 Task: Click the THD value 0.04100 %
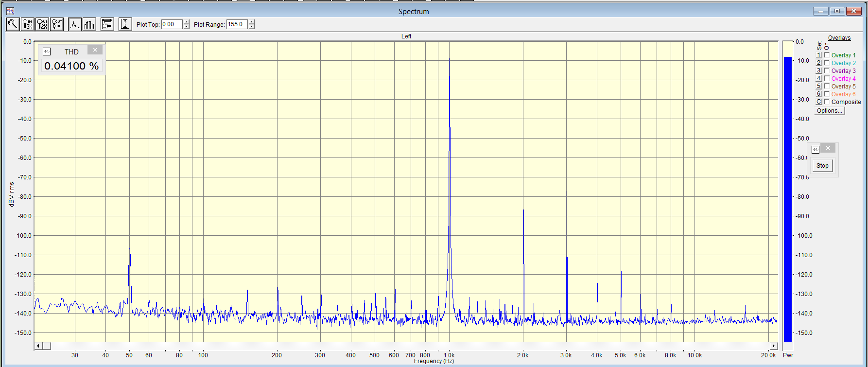point(71,66)
